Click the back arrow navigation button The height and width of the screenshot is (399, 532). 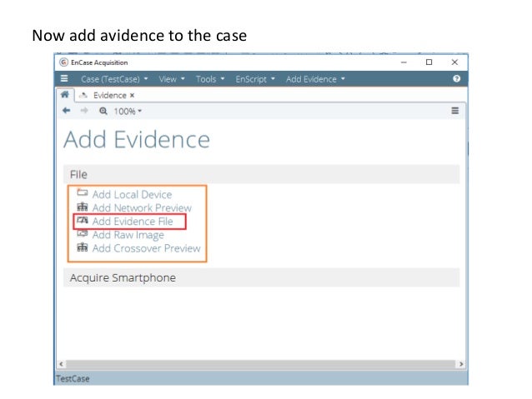(x=67, y=111)
